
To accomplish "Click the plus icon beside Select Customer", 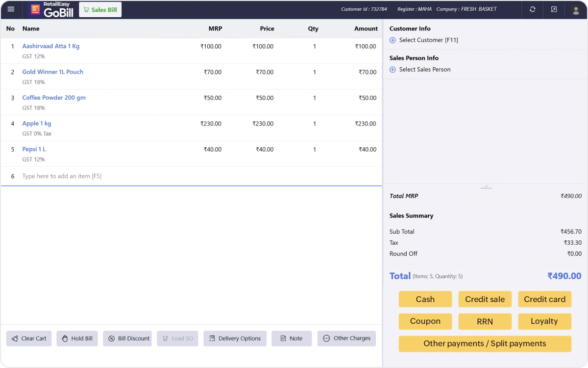I will pyautogui.click(x=392, y=40).
